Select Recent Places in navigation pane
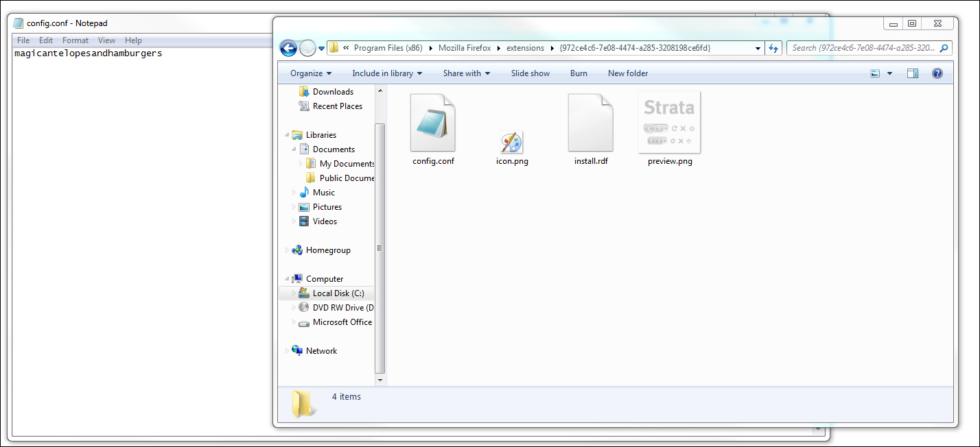 click(x=337, y=106)
